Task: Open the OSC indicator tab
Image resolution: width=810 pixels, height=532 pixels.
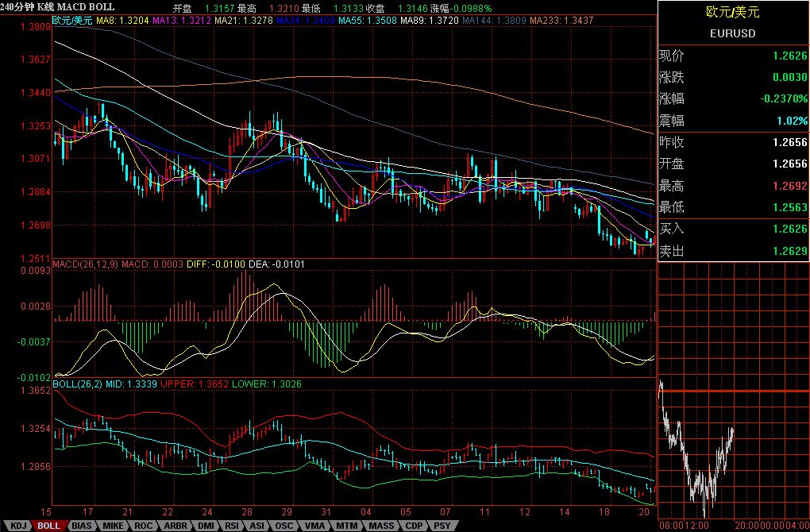Action: 284,526
